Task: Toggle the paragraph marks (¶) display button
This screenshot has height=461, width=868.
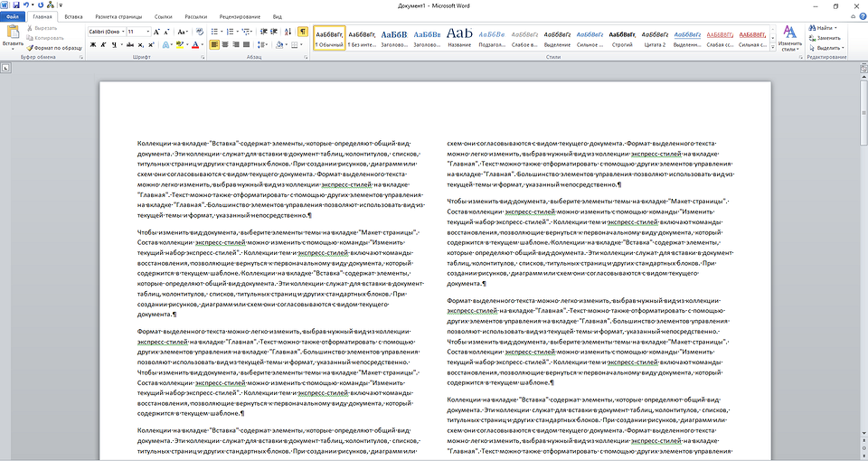Action: [302, 31]
